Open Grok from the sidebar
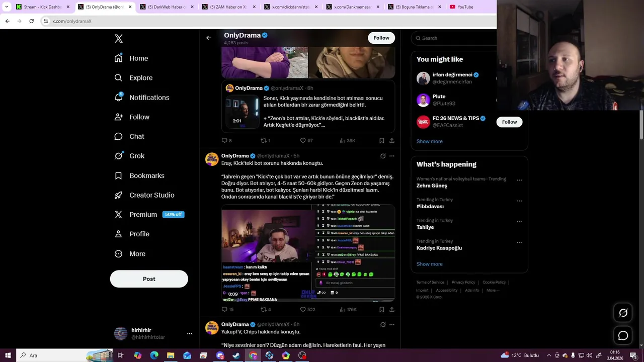Viewport: 644px width, 362px height. (x=129, y=156)
